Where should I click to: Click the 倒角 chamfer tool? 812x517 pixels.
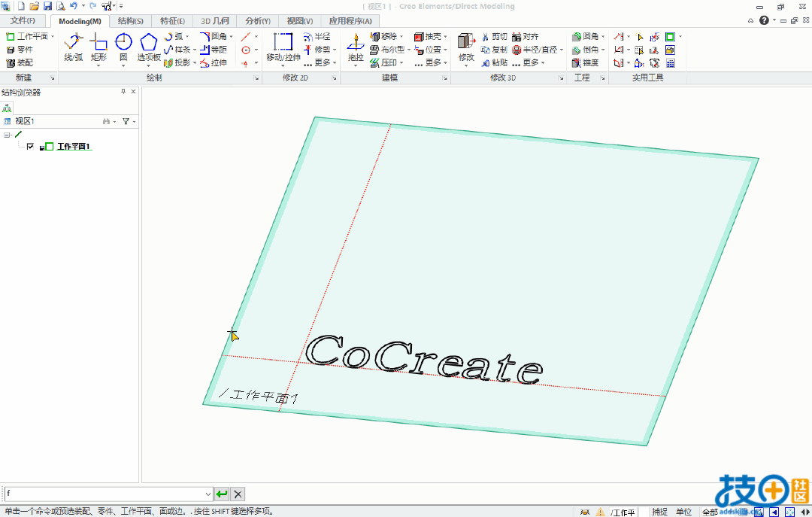pos(586,49)
